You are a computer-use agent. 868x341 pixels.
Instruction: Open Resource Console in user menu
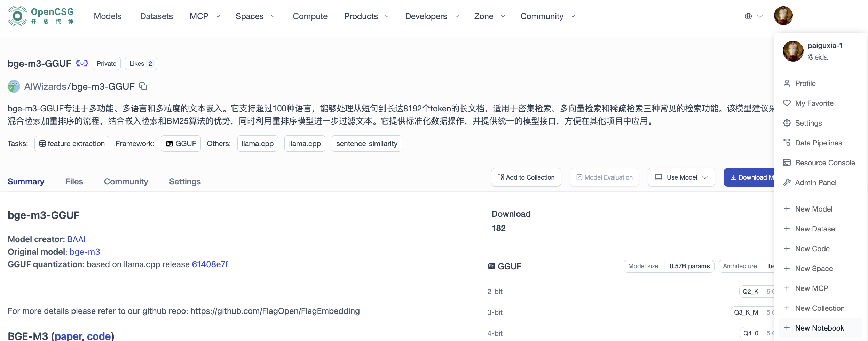(x=824, y=163)
